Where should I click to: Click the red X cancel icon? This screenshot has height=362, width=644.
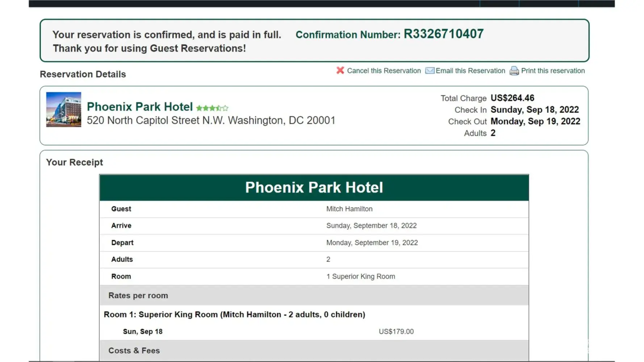pyautogui.click(x=340, y=71)
